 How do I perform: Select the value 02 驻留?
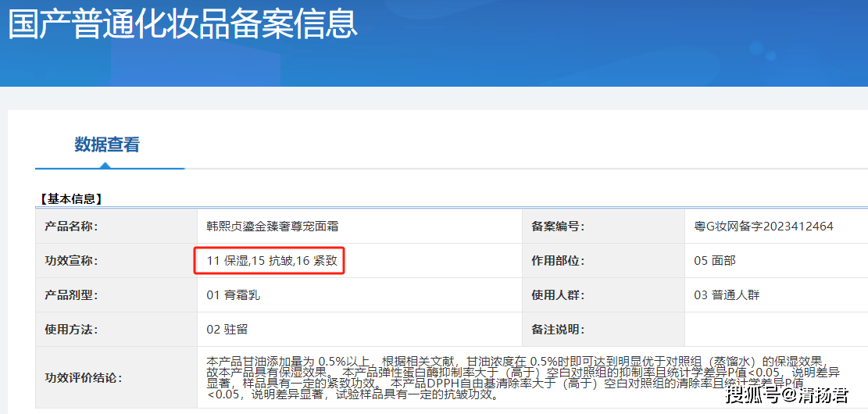coord(227,330)
